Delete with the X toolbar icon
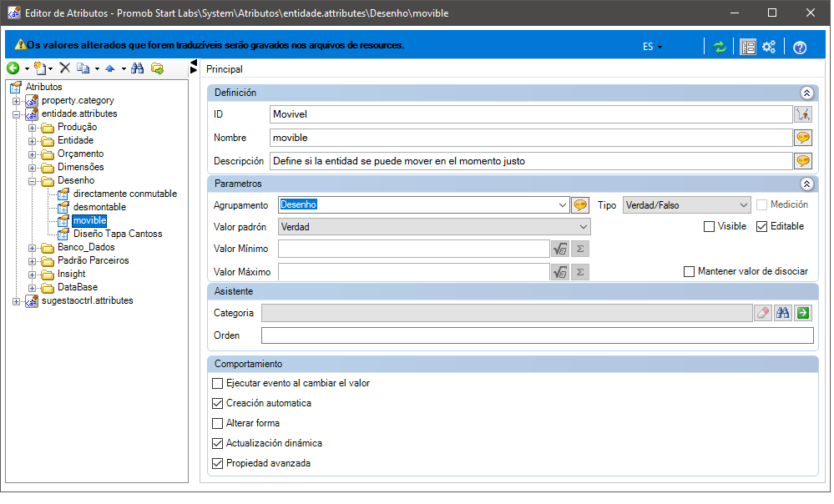 65,68
